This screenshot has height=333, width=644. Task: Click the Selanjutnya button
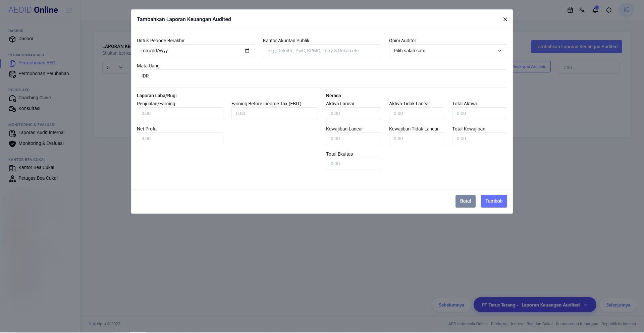618,305
